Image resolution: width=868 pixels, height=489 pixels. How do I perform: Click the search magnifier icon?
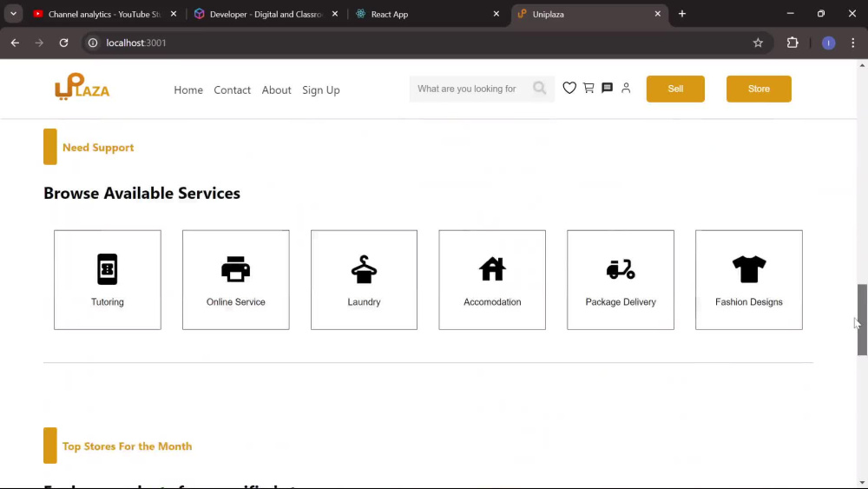539,88
